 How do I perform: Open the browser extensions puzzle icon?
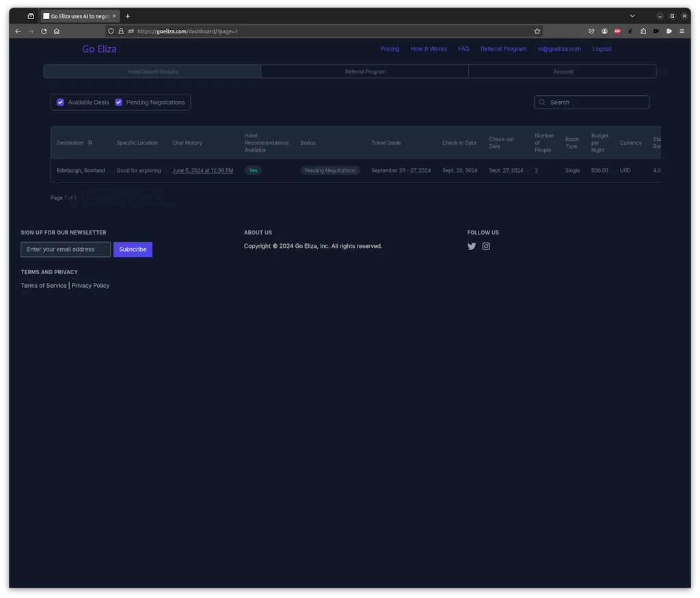[643, 31]
